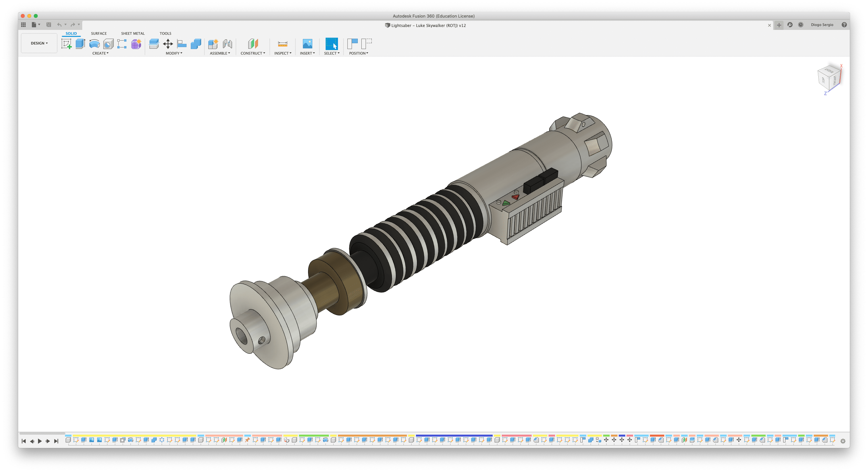Switch to the TOOLS tab
The image size is (868, 472).
tap(165, 33)
